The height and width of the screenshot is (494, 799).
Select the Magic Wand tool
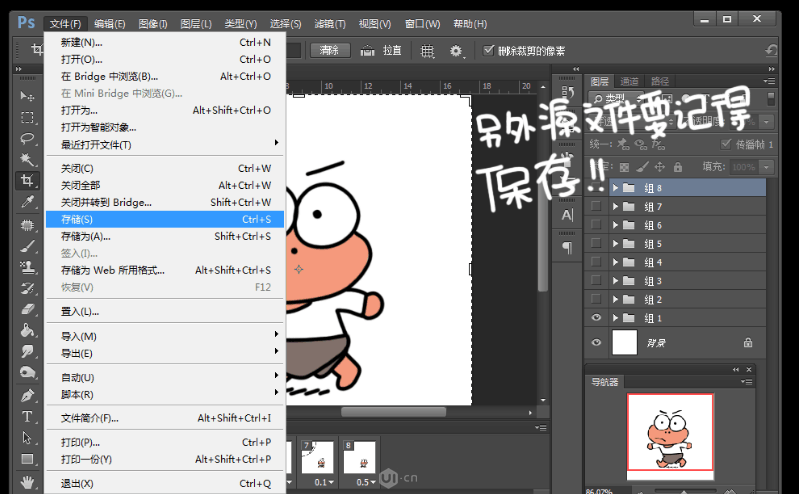[x=28, y=160]
